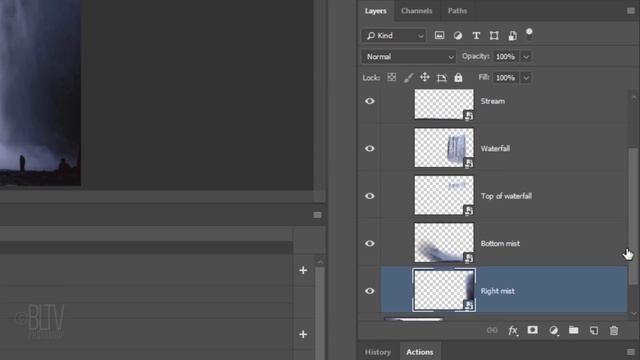Click upper plus icon in timeline
The image size is (640, 360).
click(x=303, y=270)
